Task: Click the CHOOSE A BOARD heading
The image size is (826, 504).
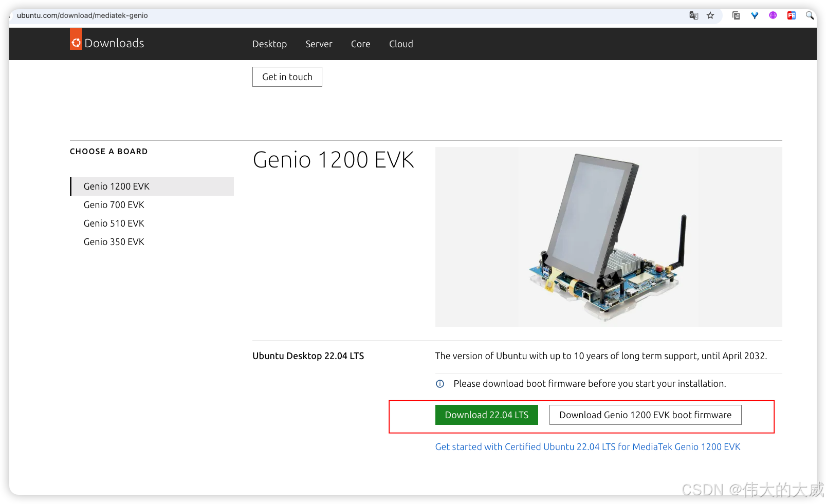Action: tap(109, 152)
